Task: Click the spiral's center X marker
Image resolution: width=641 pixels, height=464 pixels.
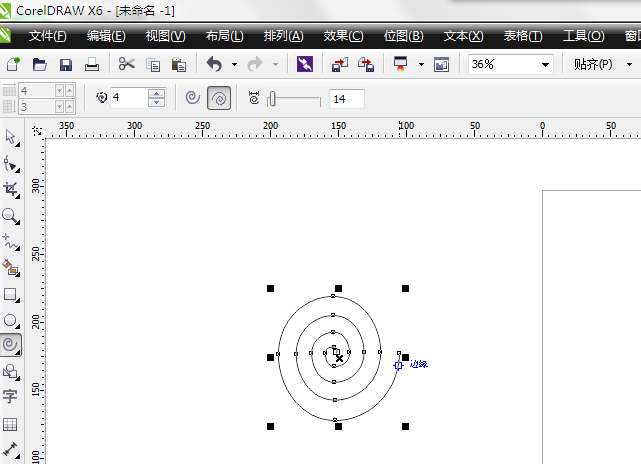Action: click(339, 359)
